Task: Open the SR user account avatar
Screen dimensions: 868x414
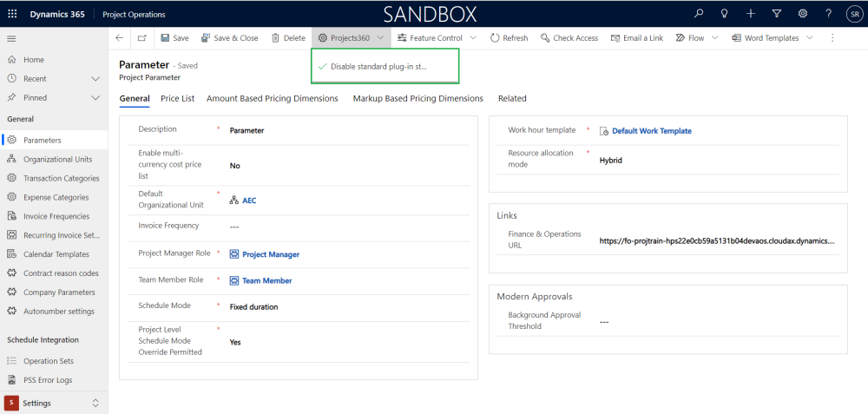Action: tap(853, 15)
